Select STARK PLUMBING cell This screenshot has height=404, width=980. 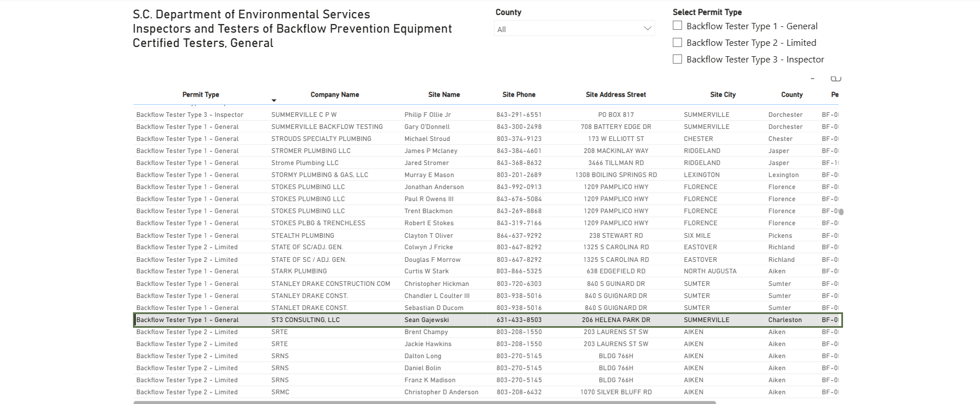(299, 271)
